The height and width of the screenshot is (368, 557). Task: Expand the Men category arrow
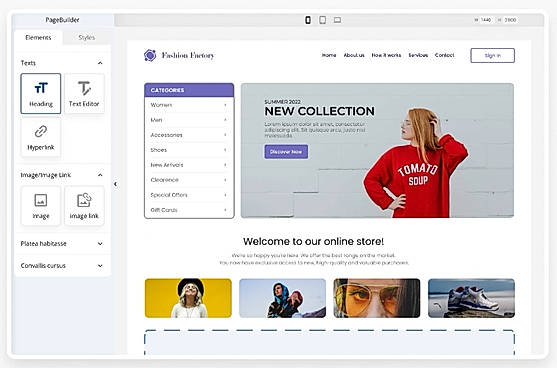[225, 120]
